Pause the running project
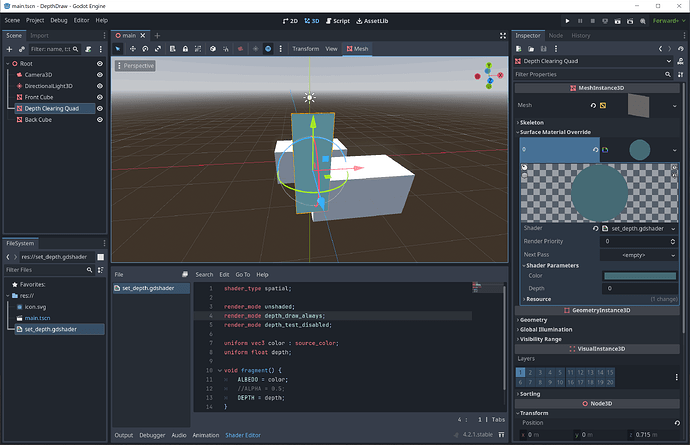The image size is (690, 445). tap(580, 21)
